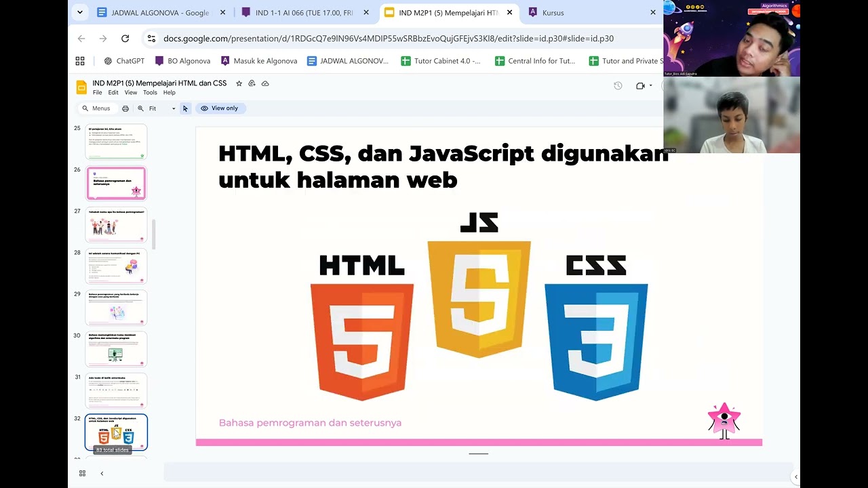This screenshot has width=868, height=488.
Task: Click the Google Slides home logo
Action: tap(81, 87)
